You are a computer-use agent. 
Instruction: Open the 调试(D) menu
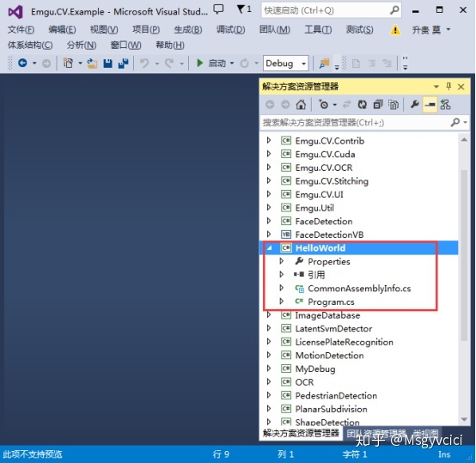point(230,30)
